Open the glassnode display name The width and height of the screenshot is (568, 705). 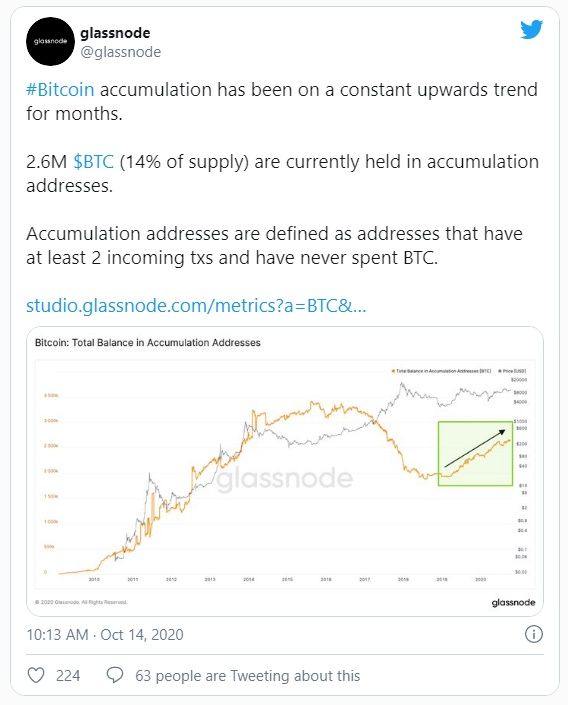[115, 33]
